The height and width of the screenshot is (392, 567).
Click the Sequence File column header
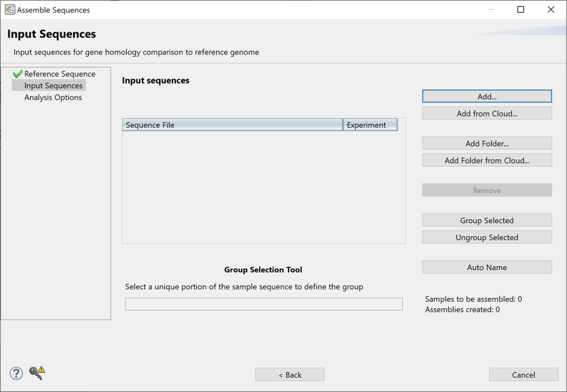tap(232, 125)
